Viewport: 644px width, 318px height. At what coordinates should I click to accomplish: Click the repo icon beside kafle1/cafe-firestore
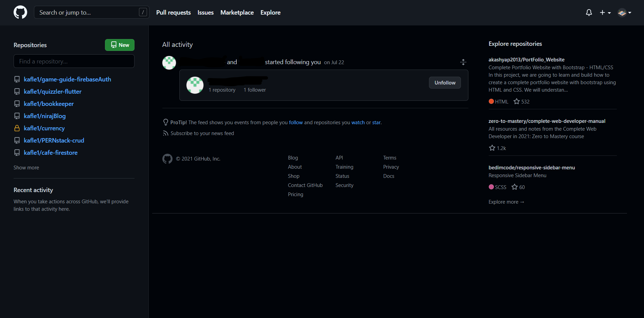click(x=17, y=153)
